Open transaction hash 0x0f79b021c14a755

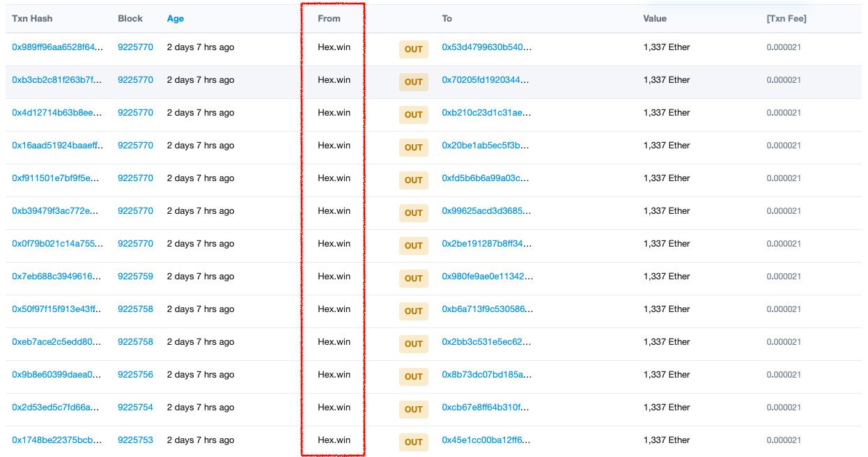(x=58, y=244)
